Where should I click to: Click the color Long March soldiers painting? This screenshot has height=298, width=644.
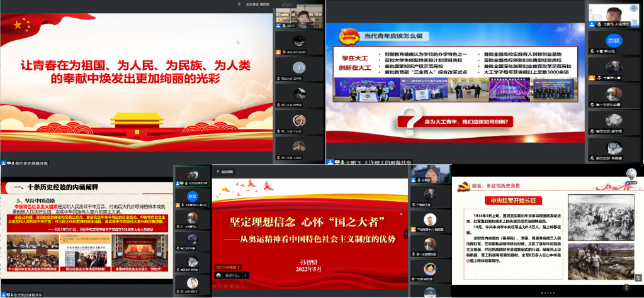click(x=601, y=262)
